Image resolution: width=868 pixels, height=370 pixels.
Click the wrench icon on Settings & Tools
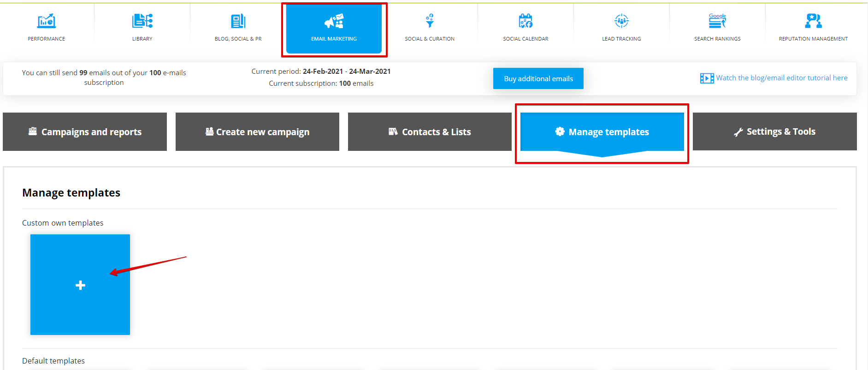pyautogui.click(x=738, y=132)
